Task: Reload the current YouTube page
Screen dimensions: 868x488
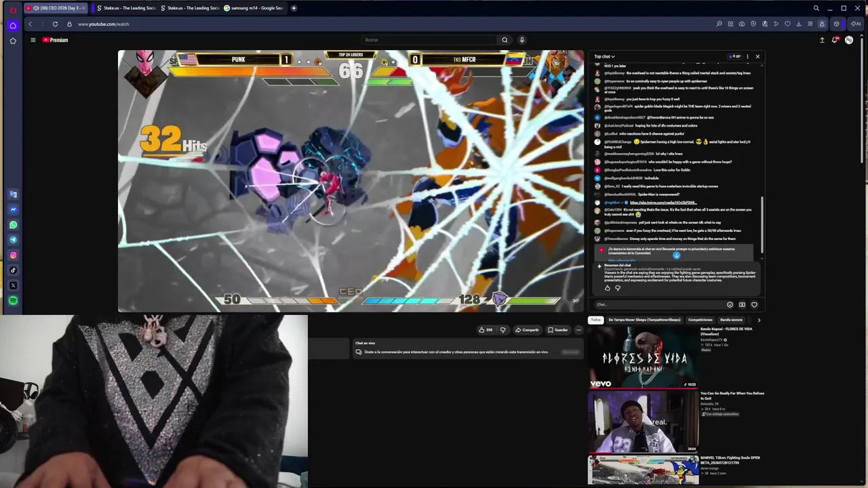Action: tap(55, 24)
